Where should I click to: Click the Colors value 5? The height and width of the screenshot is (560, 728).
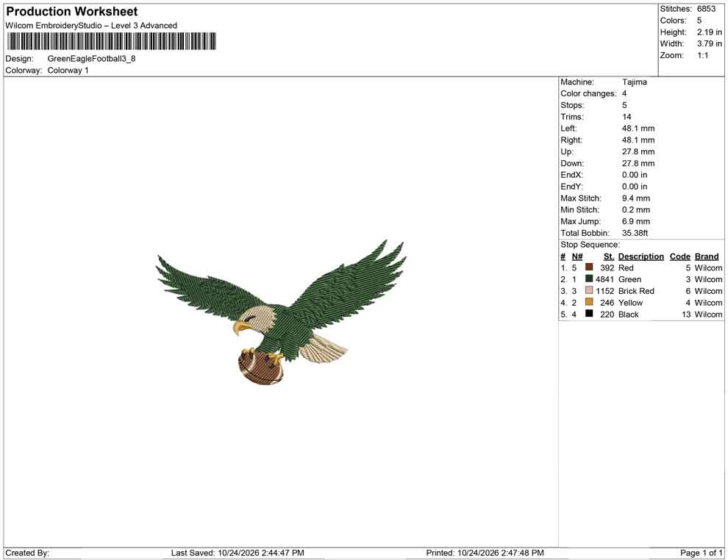coord(699,21)
